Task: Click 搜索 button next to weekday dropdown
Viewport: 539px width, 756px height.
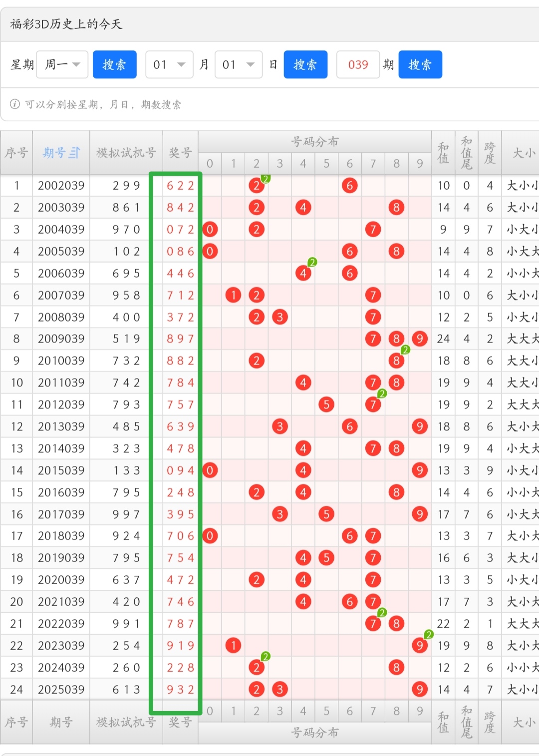Action: pos(114,64)
